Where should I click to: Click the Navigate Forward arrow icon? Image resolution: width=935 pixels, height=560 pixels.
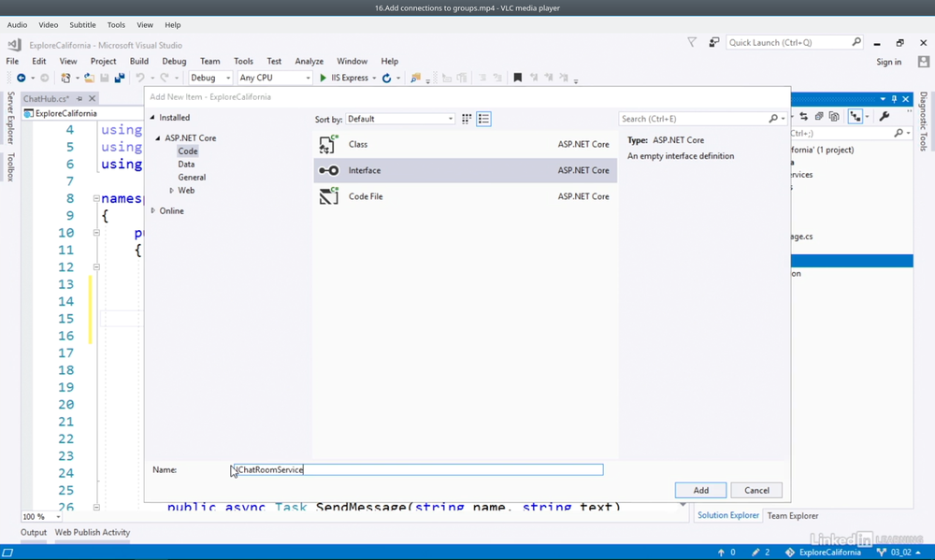(x=44, y=78)
